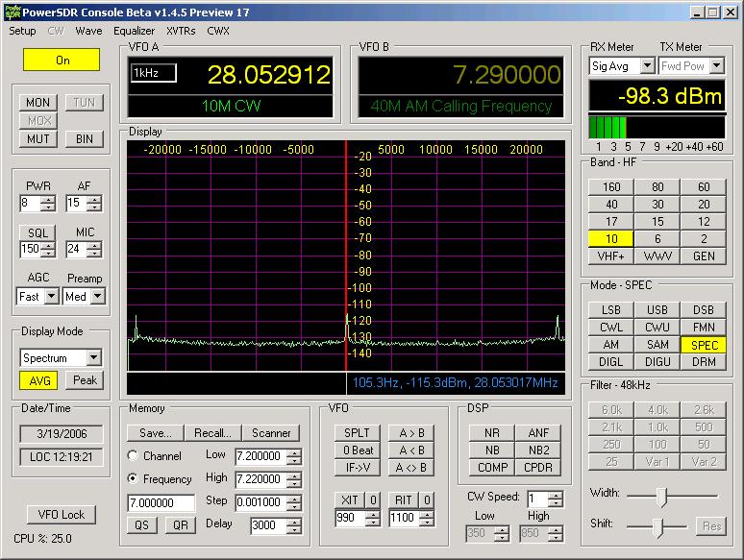Expand the AGC Fast dropdown
This screenshot has height=560, width=744.
pyautogui.click(x=51, y=297)
